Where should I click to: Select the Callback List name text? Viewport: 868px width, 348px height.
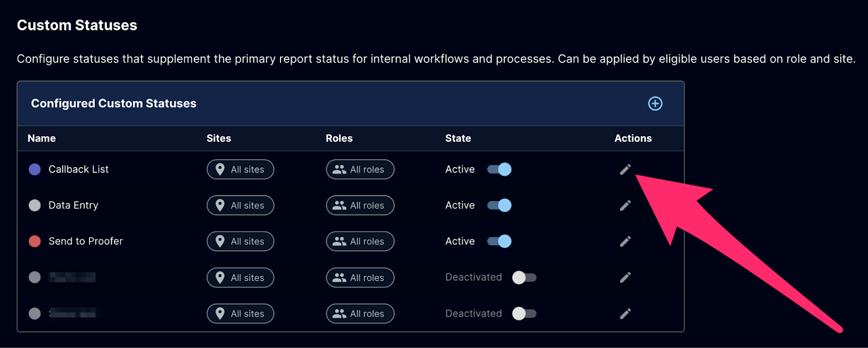tap(79, 169)
